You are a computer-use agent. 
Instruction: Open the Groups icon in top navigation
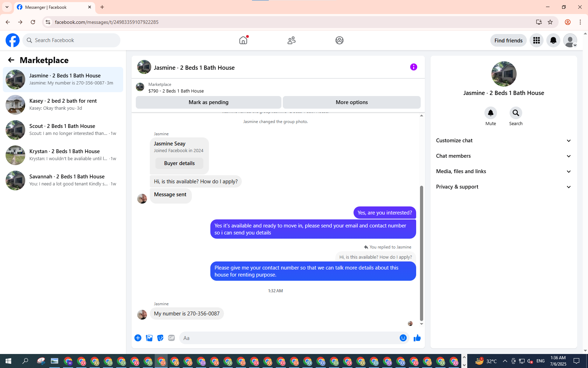click(339, 40)
